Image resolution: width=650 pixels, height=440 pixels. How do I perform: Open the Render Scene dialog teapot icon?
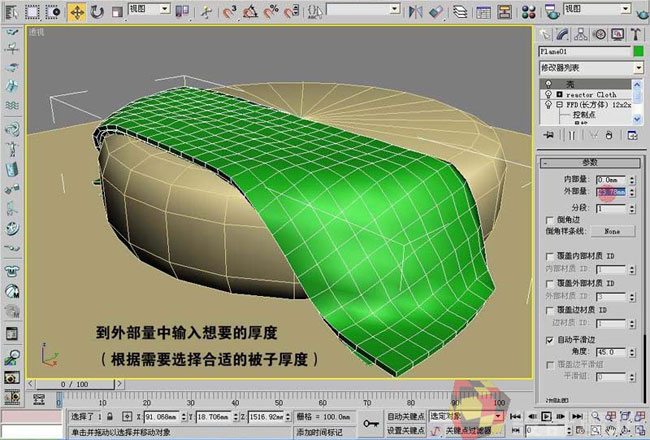(x=552, y=12)
